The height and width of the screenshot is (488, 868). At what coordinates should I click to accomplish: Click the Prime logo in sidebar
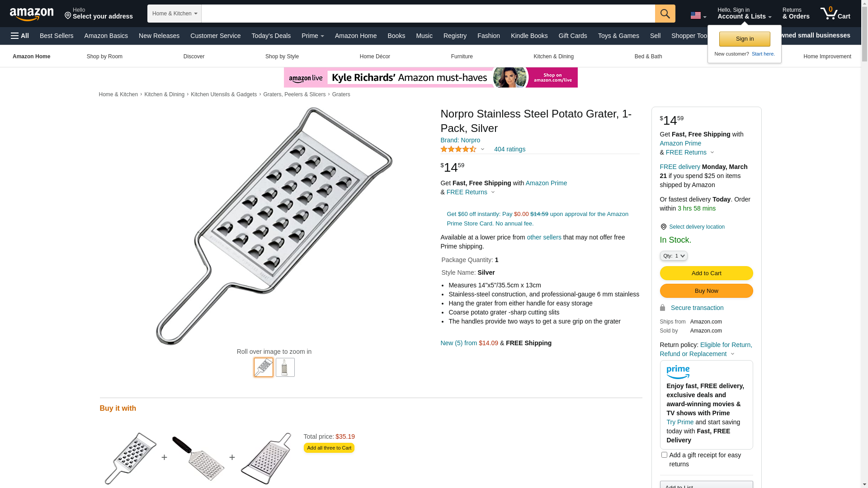[x=678, y=372]
